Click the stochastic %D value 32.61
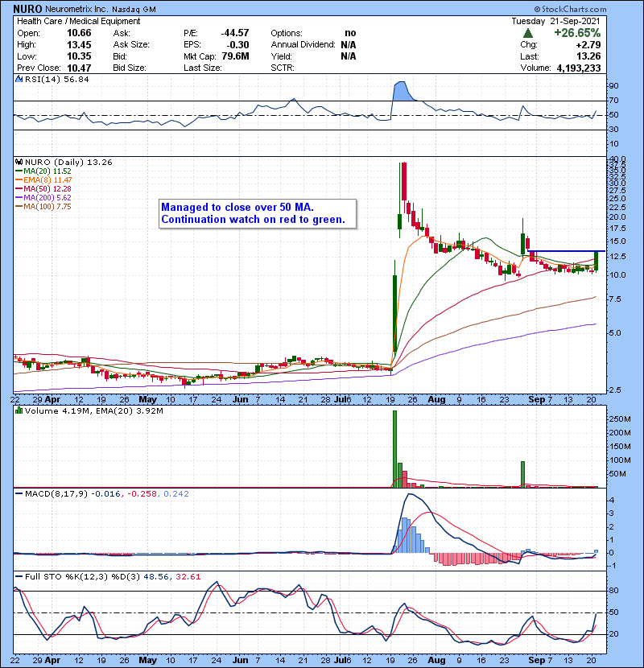Screen dimensions: 644x668 click(x=188, y=577)
